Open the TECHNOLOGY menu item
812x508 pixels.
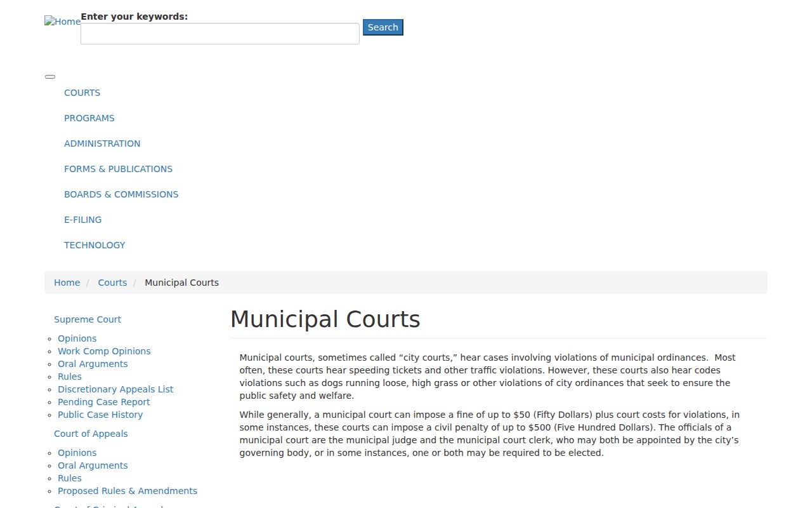point(95,245)
